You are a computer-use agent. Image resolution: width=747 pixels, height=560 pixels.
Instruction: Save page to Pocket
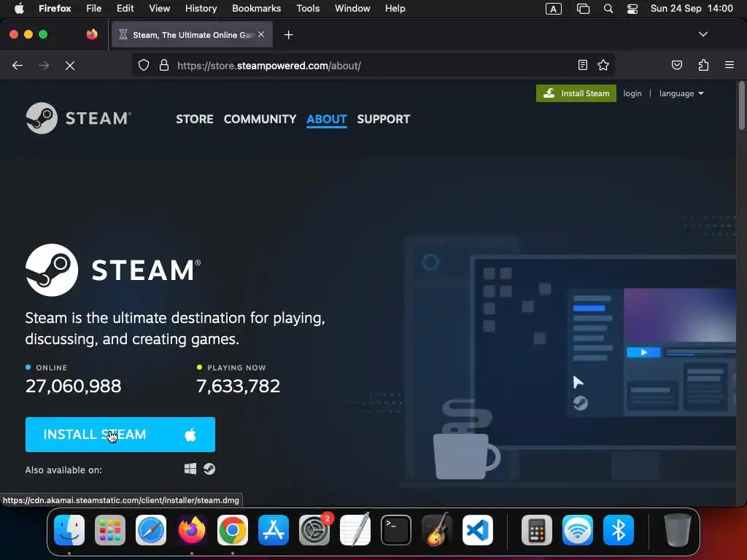pos(676,65)
